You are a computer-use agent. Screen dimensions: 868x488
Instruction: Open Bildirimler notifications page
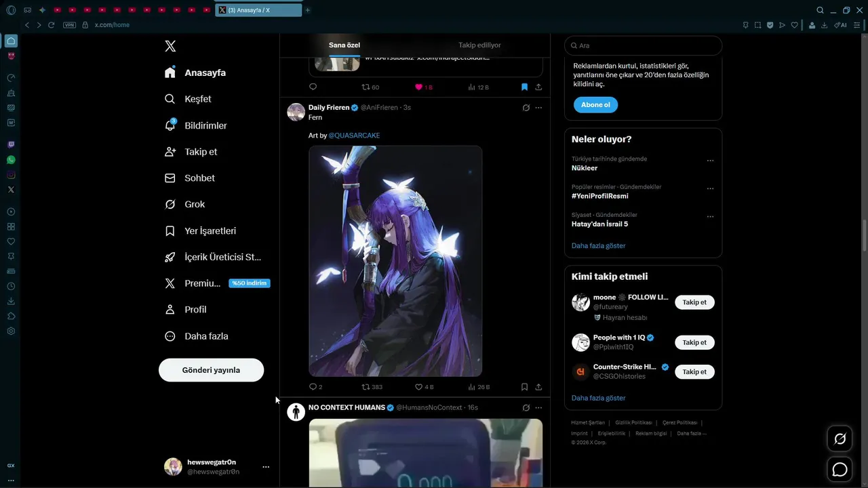(x=196, y=125)
